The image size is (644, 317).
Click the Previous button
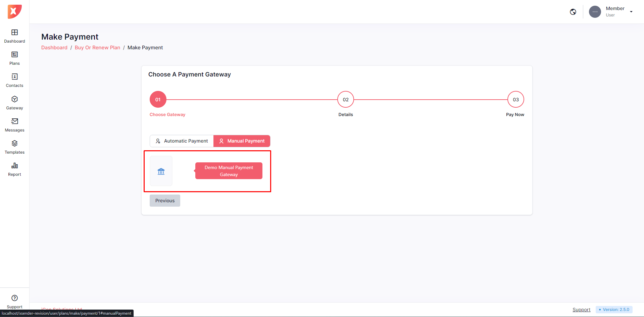click(165, 201)
